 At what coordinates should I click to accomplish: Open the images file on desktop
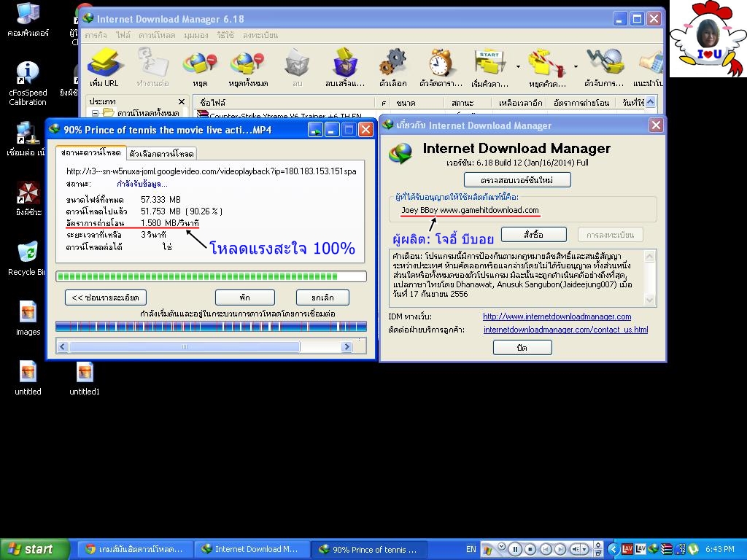tap(28, 318)
